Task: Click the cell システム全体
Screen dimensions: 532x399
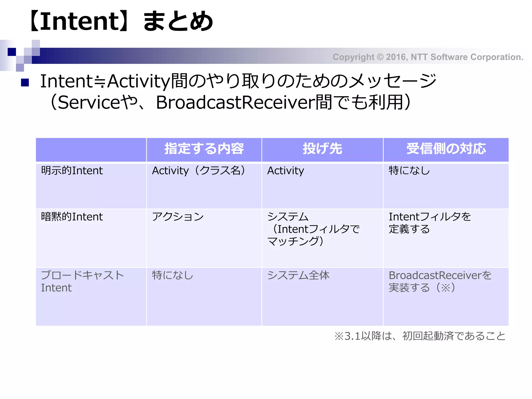Action: click(x=298, y=275)
